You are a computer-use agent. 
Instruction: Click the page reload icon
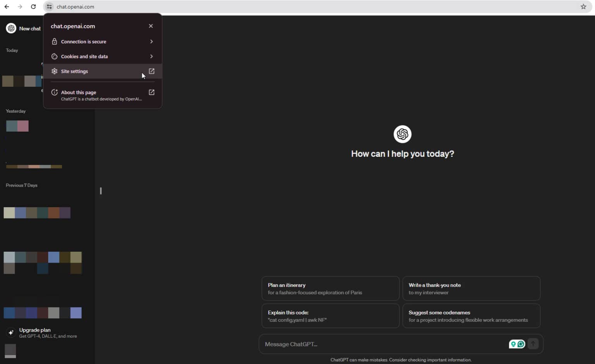coord(33,6)
